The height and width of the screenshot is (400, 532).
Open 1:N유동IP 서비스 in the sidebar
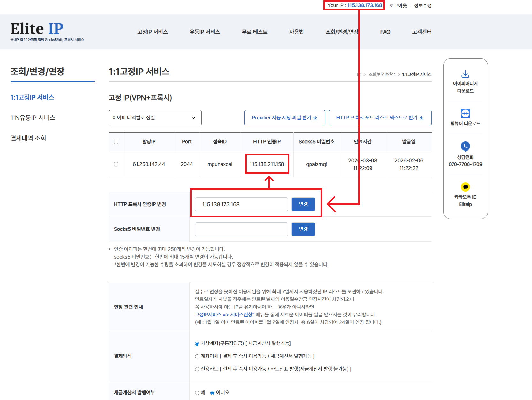pyautogui.click(x=33, y=118)
